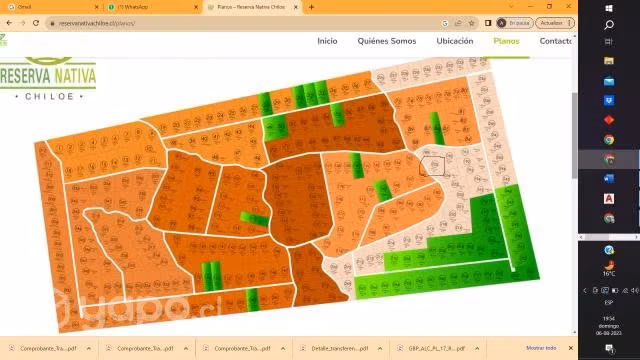This screenshot has width=640, height=360.
Task: Open a new browser tab
Action: [311, 7]
